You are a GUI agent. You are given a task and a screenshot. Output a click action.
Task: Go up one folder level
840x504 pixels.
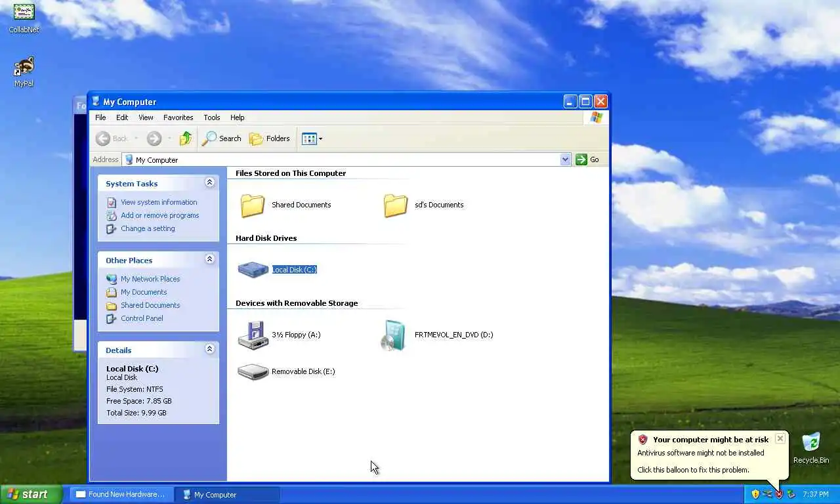tap(186, 138)
